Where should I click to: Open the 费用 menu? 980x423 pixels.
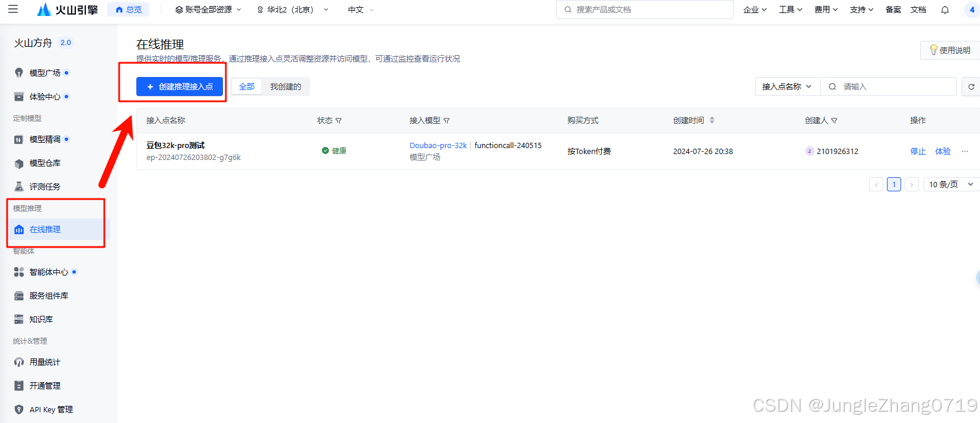826,9
